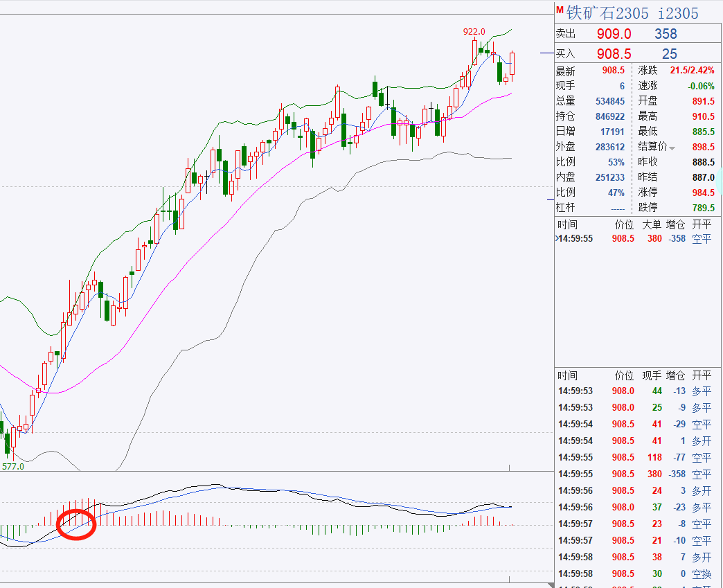This screenshot has width=723, height=588.
Task: Click the red M icon beside 铁矿石2305
Action: click(x=560, y=10)
